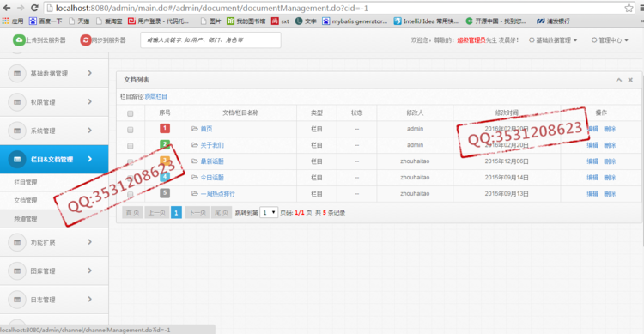Viewport: 644px width, 334px height.
Task: Open the 管理中心 dropdown menu
Action: [x=610, y=40]
